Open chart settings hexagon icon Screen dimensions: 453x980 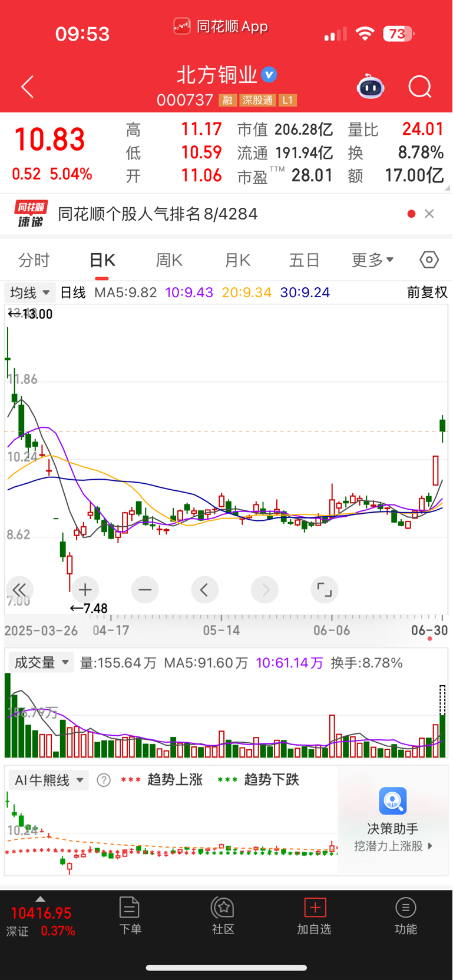[x=429, y=260]
